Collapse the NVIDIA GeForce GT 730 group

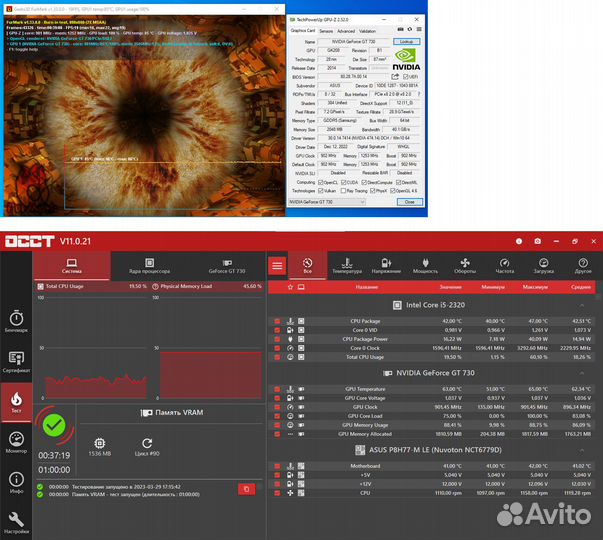(x=581, y=373)
